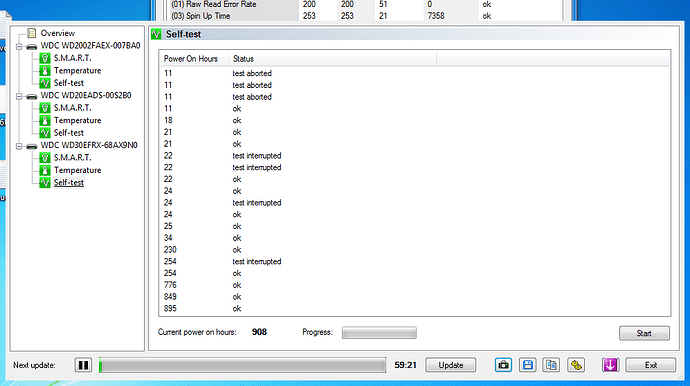The height and width of the screenshot is (386, 690).
Task: Open S.M.A.R.T. for WDC WD2002FAEX drive
Action: coord(72,58)
